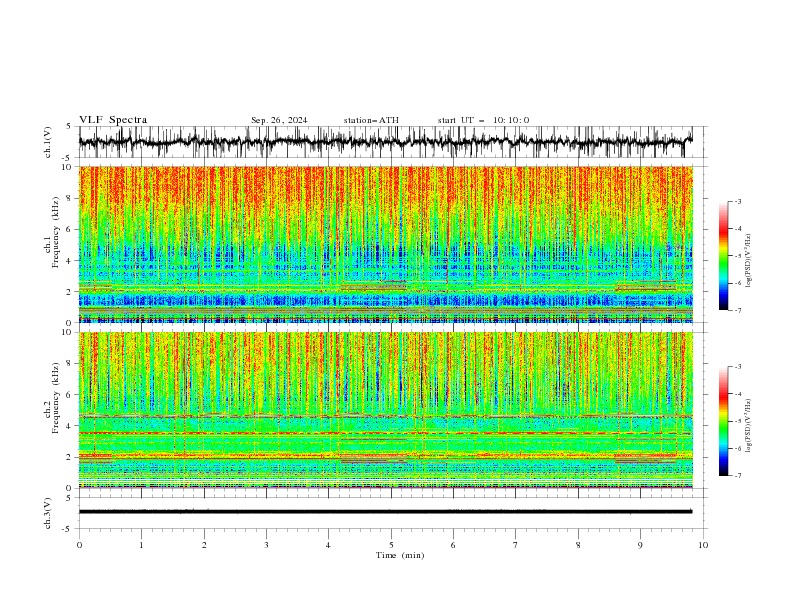Screen dimensions: 792x612
Task: Click the time axis tick label '0'
Action: pyautogui.click(x=79, y=545)
